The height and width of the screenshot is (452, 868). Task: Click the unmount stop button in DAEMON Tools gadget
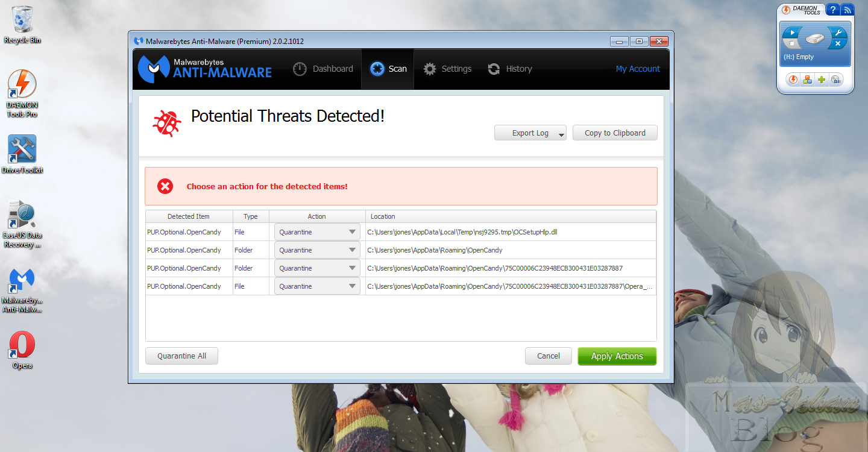[x=793, y=43]
